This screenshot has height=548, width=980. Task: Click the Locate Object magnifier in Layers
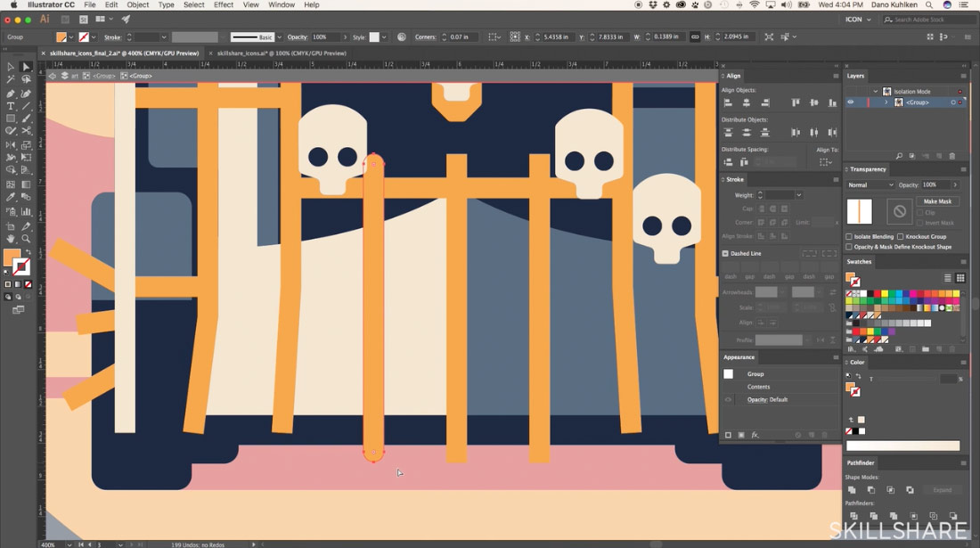click(x=899, y=156)
